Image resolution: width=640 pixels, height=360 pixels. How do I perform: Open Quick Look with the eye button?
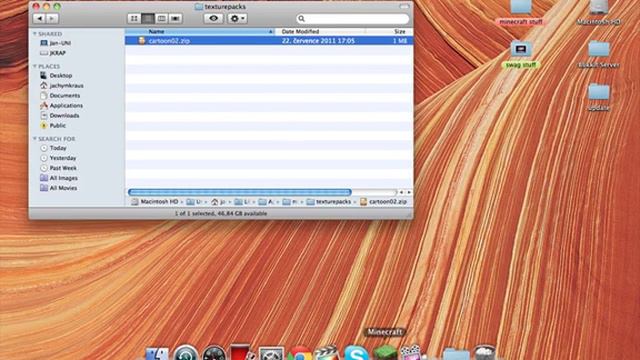[213, 18]
